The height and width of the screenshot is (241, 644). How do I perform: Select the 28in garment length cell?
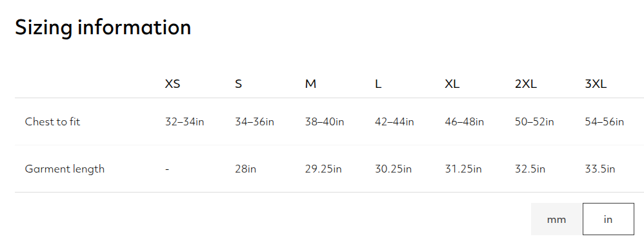point(245,169)
